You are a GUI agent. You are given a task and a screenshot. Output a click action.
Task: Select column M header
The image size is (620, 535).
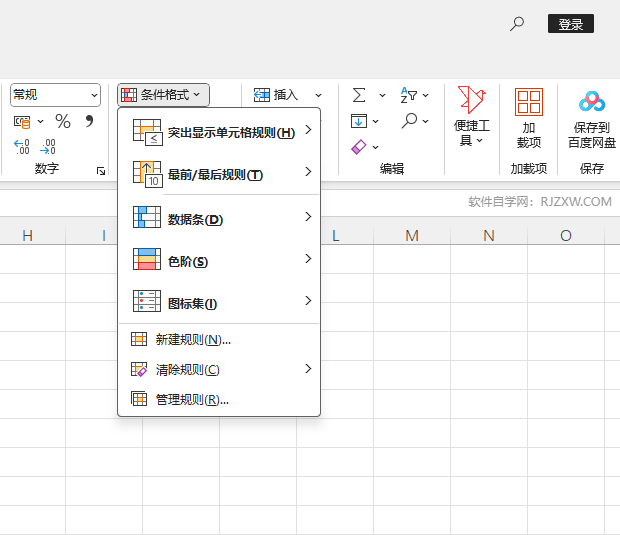tap(412, 235)
